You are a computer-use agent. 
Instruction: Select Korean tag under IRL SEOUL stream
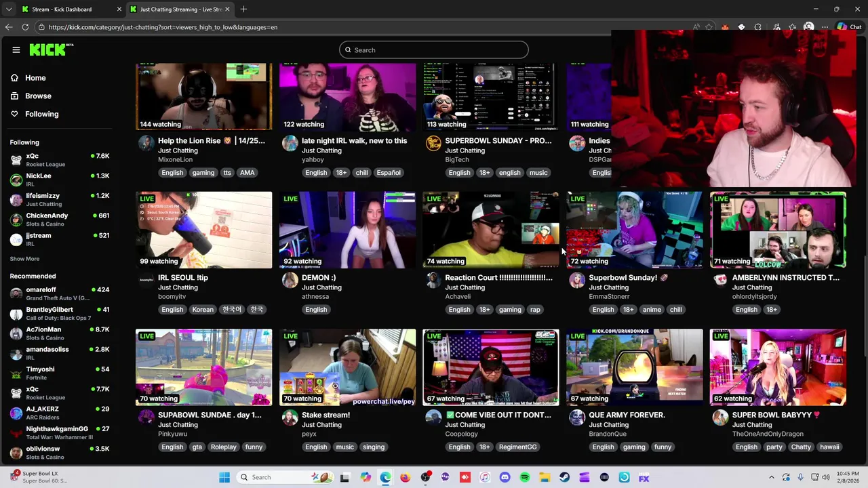[203, 310]
